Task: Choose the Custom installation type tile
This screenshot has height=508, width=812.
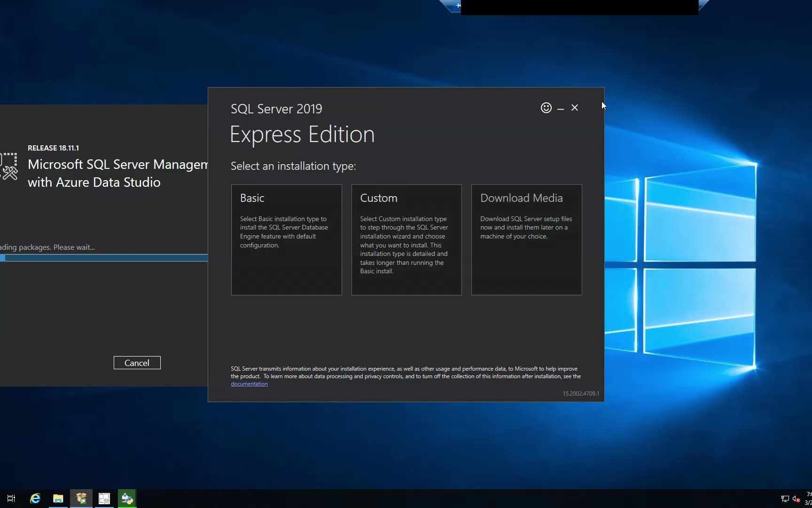Action: [x=406, y=240]
